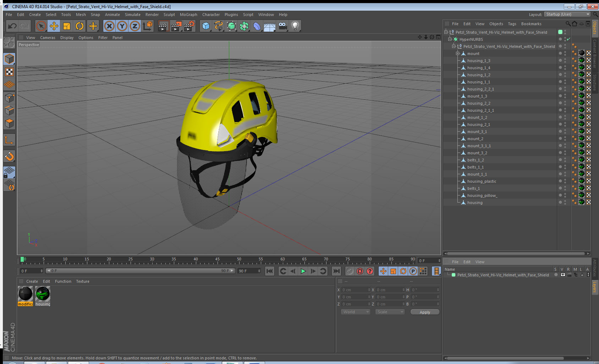The image size is (599, 364).
Task: Toggle Z axis lock
Action: click(135, 26)
